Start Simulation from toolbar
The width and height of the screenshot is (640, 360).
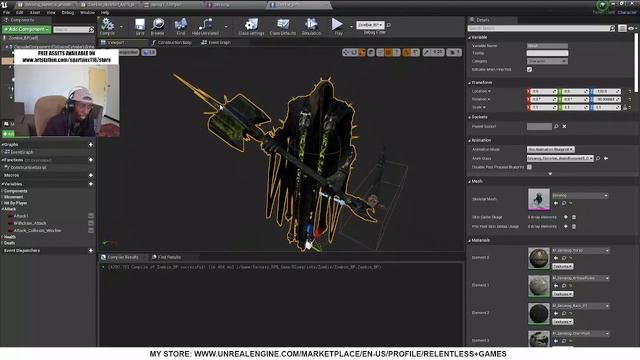pyautogui.click(x=311, y=27)
